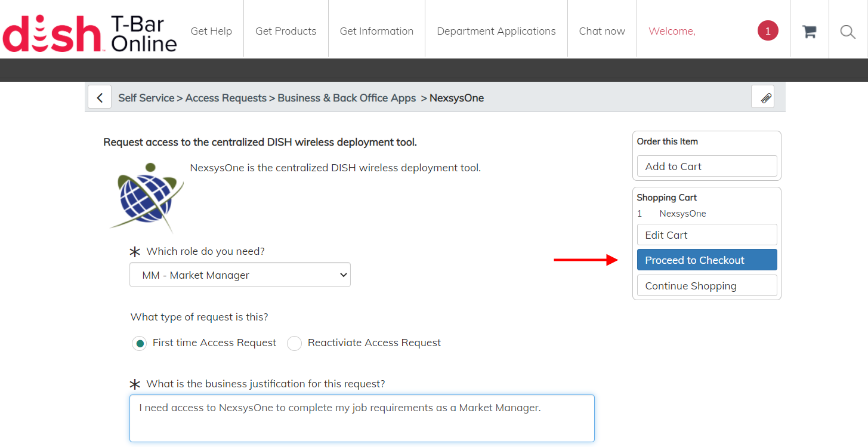Open the Get Products menu
The width and height of the screenshot is (868, 447).
[286, 31]
